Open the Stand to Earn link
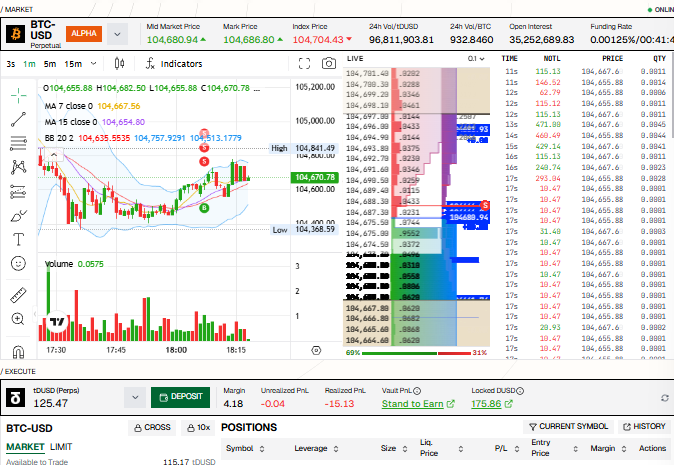This screenshot has width=674, height=465. click(x=418, y=404)
